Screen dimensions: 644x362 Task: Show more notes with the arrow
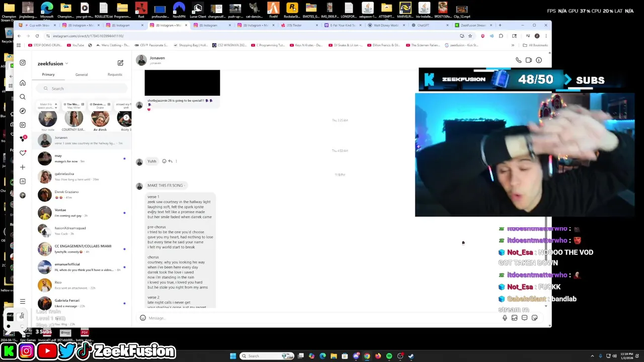pyautogui.click(x=127, y=118)
